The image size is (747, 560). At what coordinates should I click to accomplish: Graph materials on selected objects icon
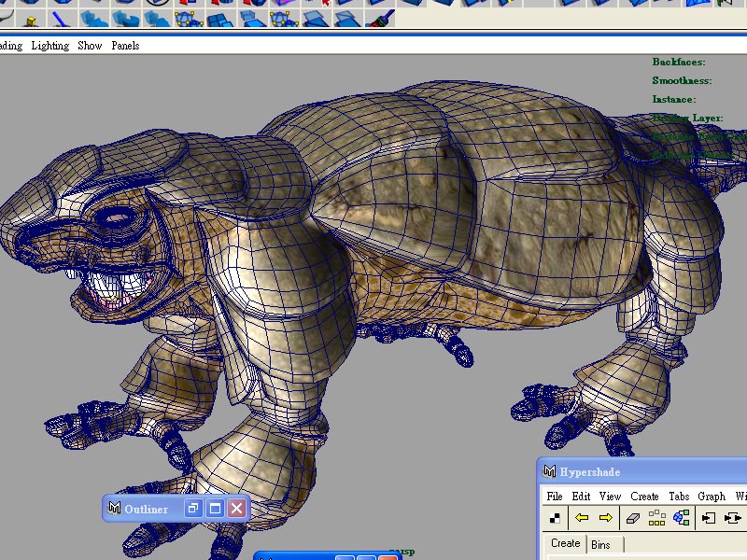click(682, 518)
